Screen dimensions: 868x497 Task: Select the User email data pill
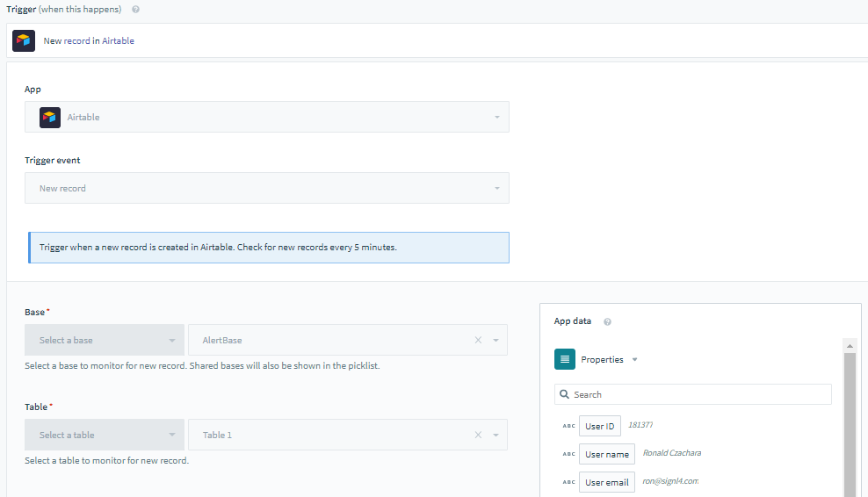tap(607, 482)
